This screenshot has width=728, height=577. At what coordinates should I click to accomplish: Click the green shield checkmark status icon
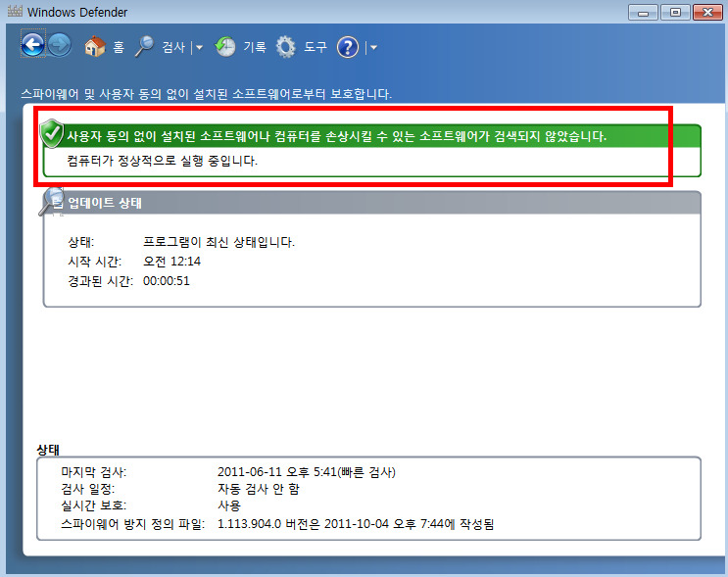click(x=52, y=134)
